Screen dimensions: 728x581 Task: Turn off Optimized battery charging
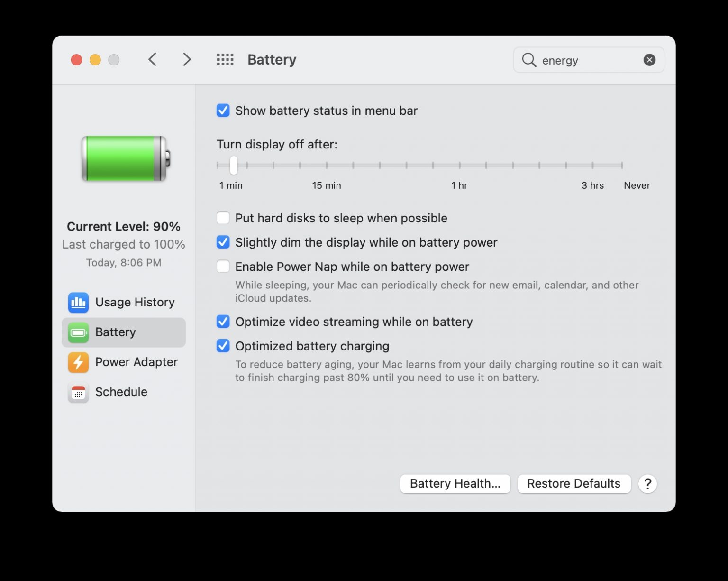(x=223, y=346)
